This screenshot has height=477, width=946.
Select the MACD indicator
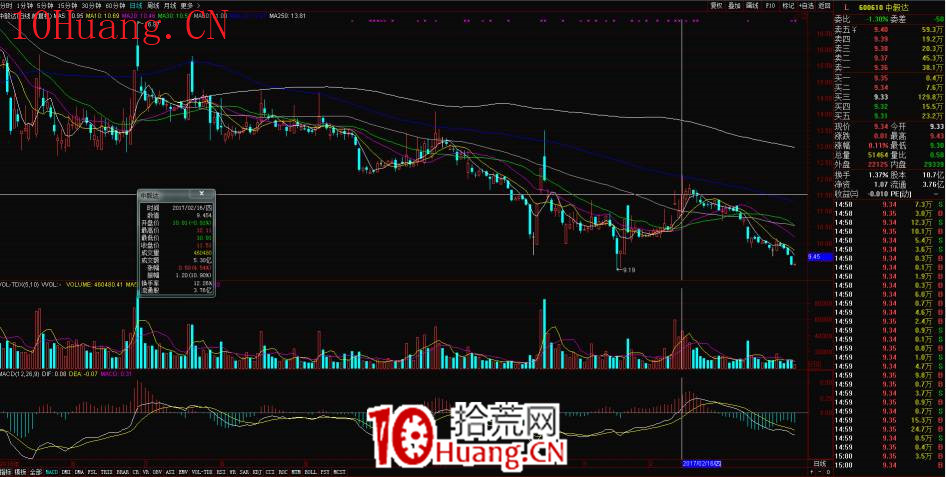pos(52,471)
